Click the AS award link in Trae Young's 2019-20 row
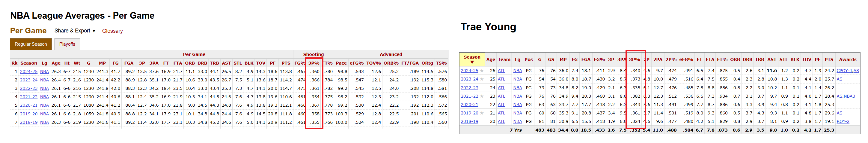This screenshot has height=143, width=868. (839, 113)
